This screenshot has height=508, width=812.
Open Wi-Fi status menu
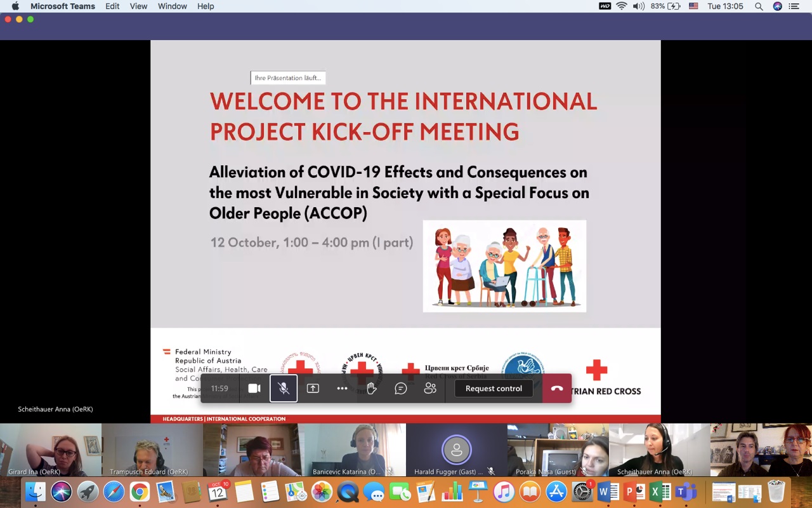click(x=622, y=6)
